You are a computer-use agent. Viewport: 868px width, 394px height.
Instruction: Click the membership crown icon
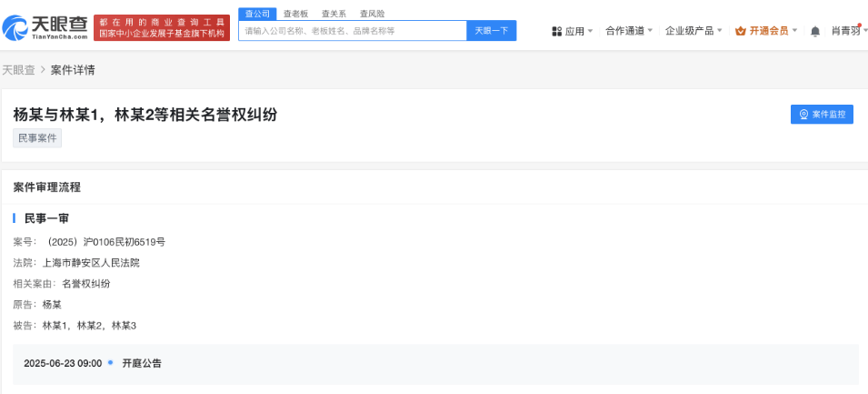[x=741, y=31]
